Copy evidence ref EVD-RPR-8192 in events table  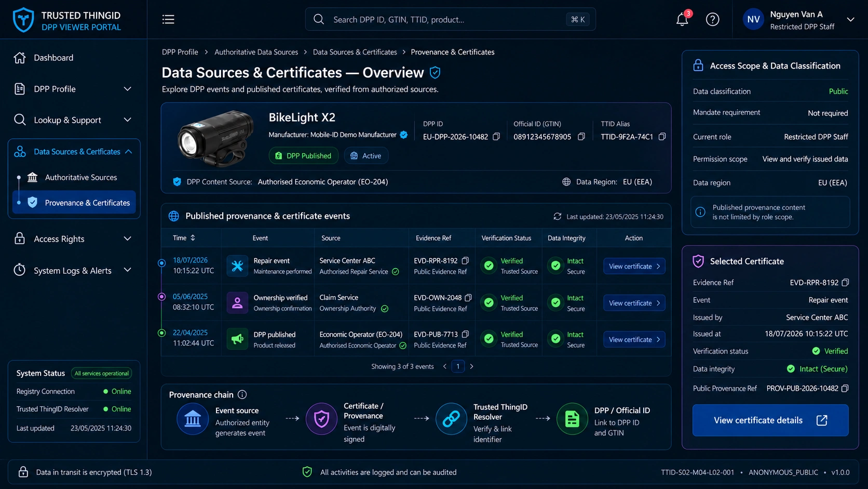[x=465, y=260]
